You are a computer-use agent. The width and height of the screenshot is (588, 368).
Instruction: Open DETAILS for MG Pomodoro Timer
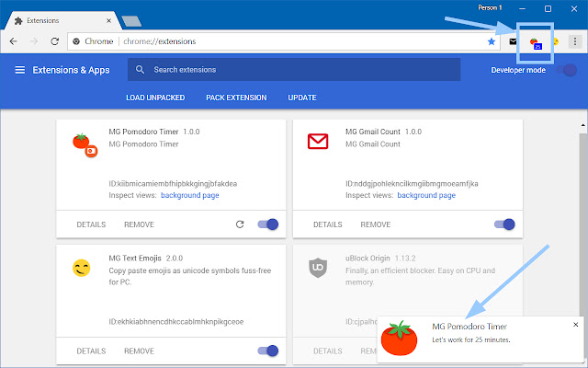pyautogui.click(x=91, y=224)
